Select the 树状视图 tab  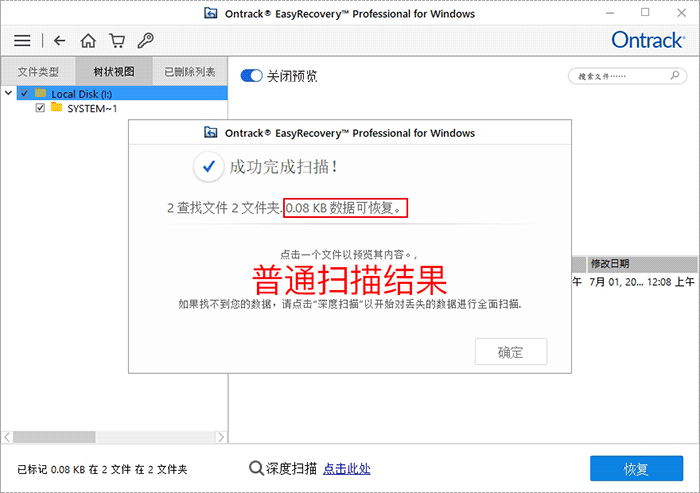tap(114, 71)
